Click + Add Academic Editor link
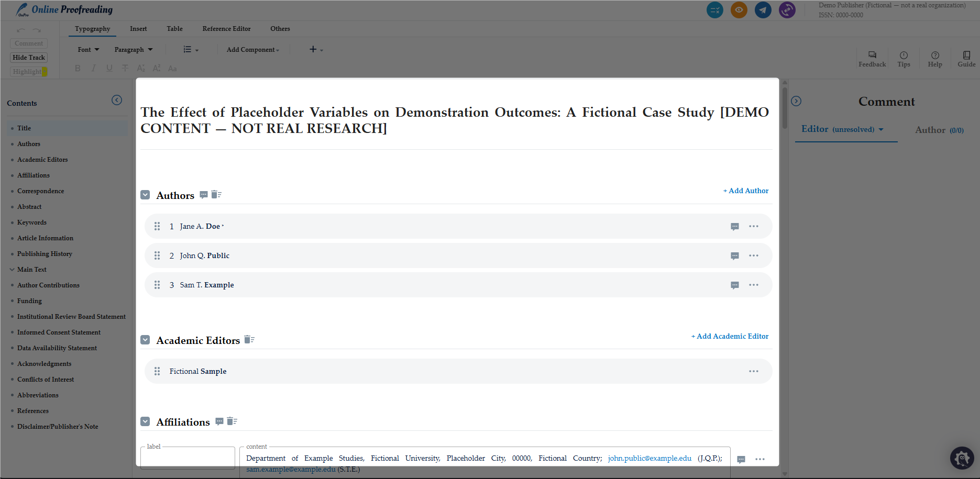This screenshot has height=479, width=980. 730,336
